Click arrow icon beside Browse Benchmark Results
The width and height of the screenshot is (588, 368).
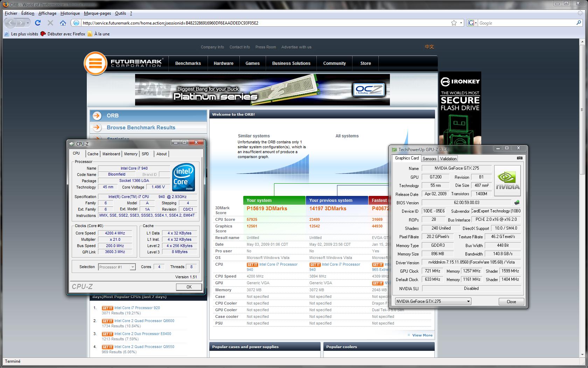97,128
